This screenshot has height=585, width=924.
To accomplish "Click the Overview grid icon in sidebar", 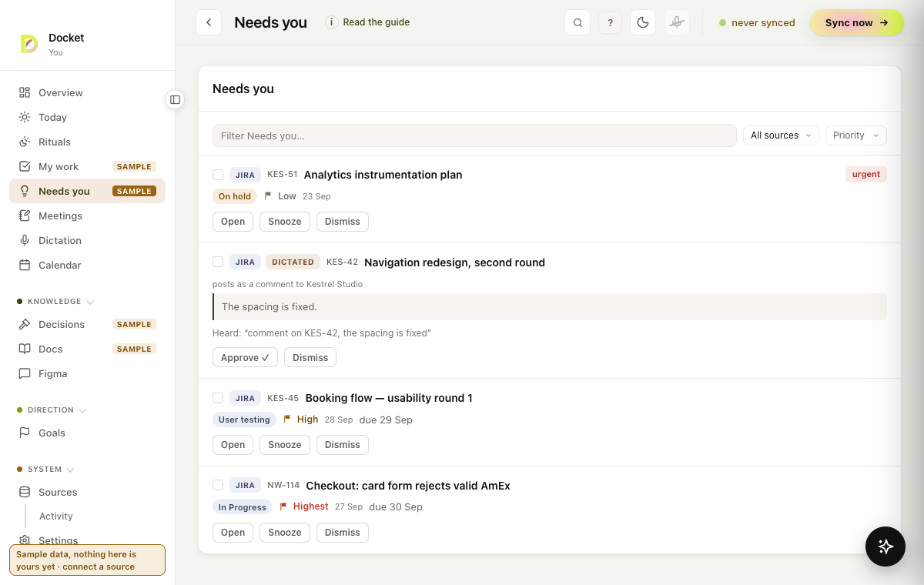I will pos(25,92).
